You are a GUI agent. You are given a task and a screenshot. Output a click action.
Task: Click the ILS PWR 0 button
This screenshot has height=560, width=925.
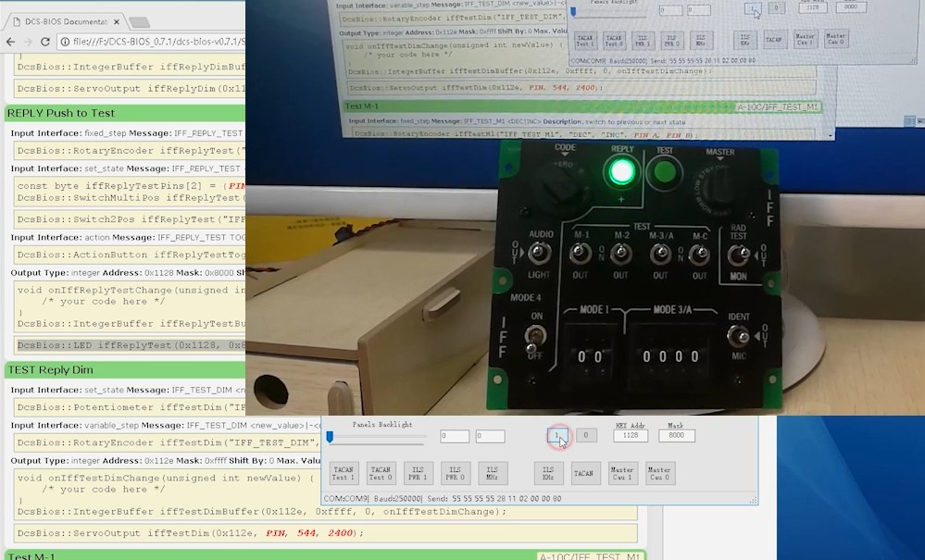(x=456, y=473)
